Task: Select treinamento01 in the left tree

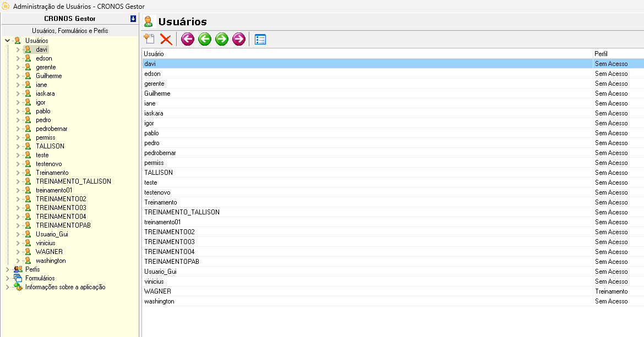Action: 54,190
